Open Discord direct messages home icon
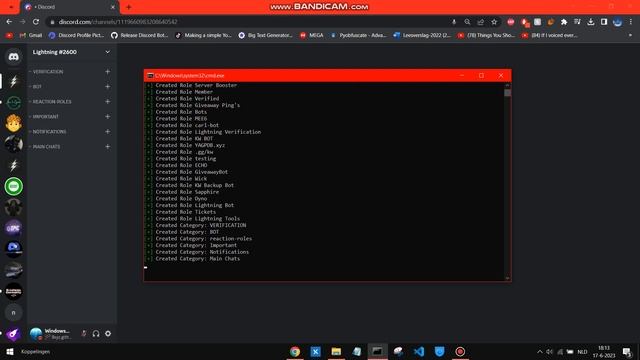 [13, 57]
